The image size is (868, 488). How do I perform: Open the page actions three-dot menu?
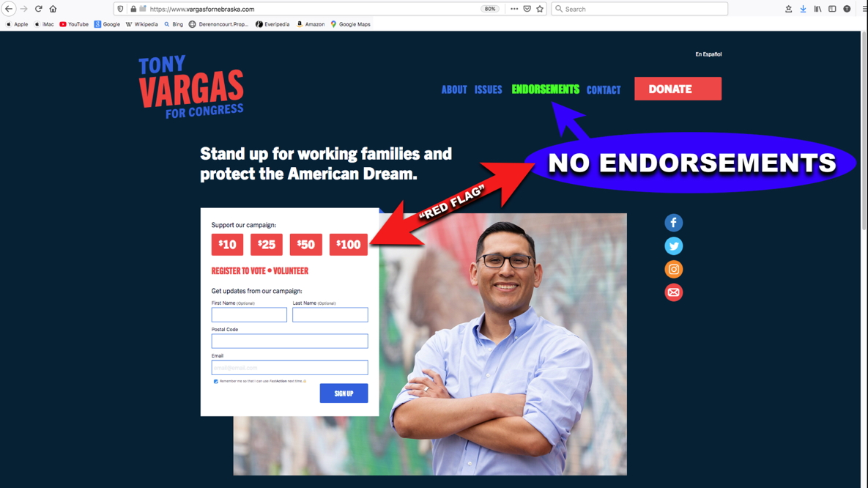514,9
